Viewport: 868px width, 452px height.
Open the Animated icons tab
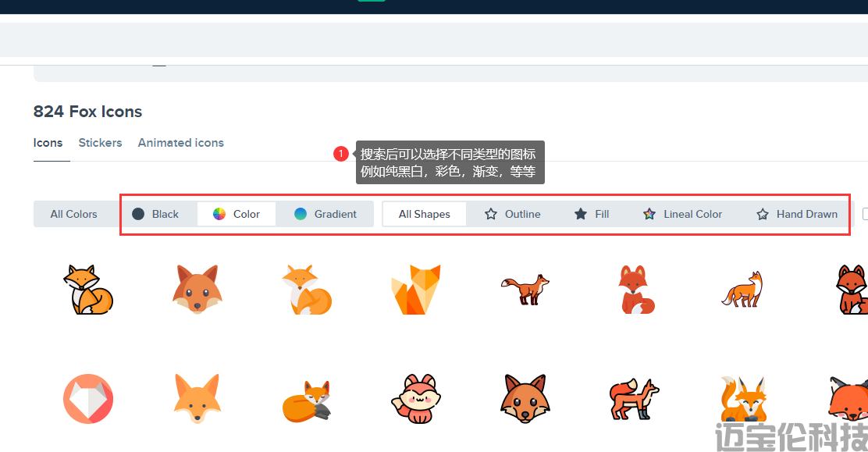click(x=180, y=143)
